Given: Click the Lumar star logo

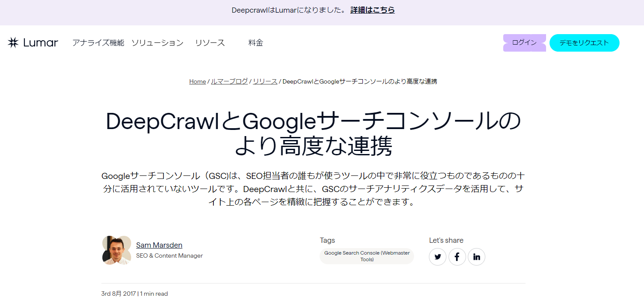Looking at the screenshot, I should pyautogui.click(x=12, y=42).
